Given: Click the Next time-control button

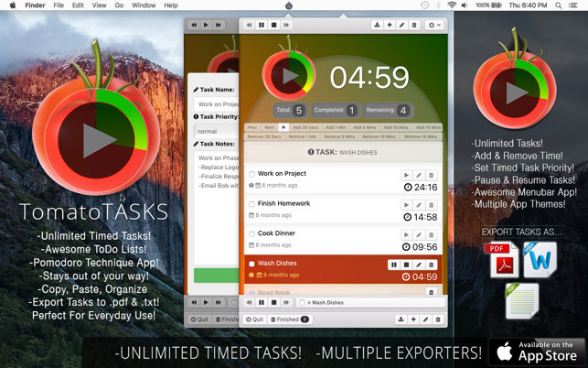Looking at the screenshot, I should (x=269, y=127).
